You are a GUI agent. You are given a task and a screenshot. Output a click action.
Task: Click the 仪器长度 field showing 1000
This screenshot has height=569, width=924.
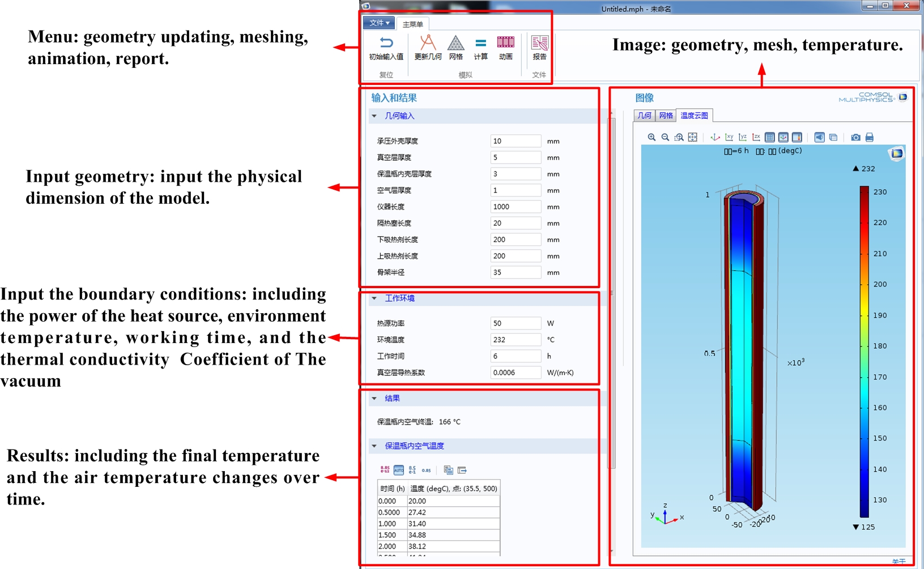click(x=516, y=207)
